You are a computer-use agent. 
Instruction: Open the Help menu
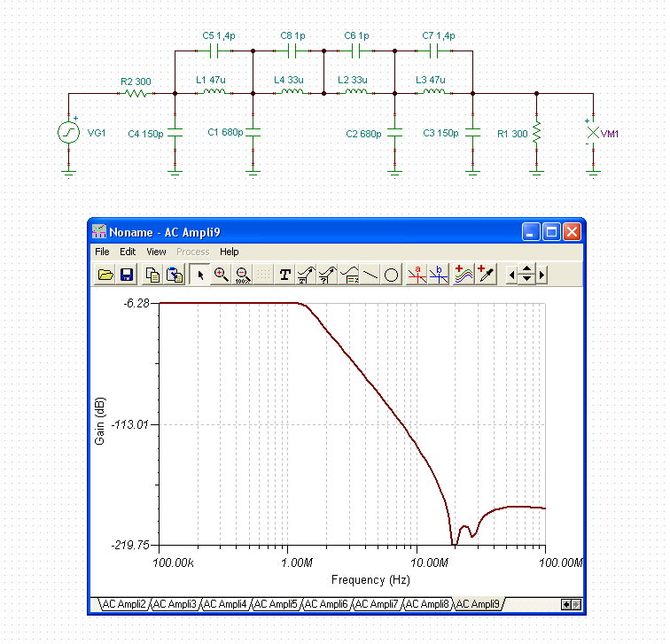pos(229,252)
